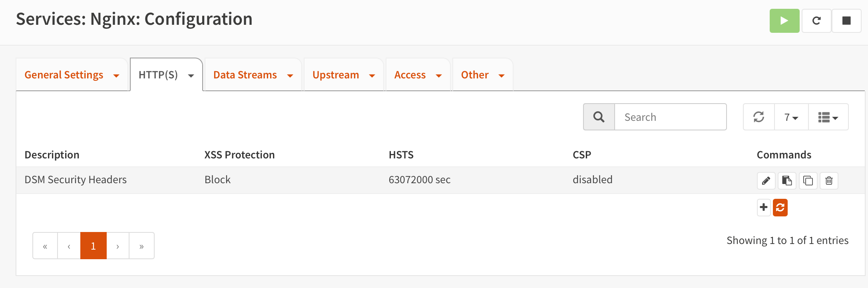The width and height of the screenshot is (868, 288).
Task: Click the search magnifier icon
Action: [x=599, y=117]
